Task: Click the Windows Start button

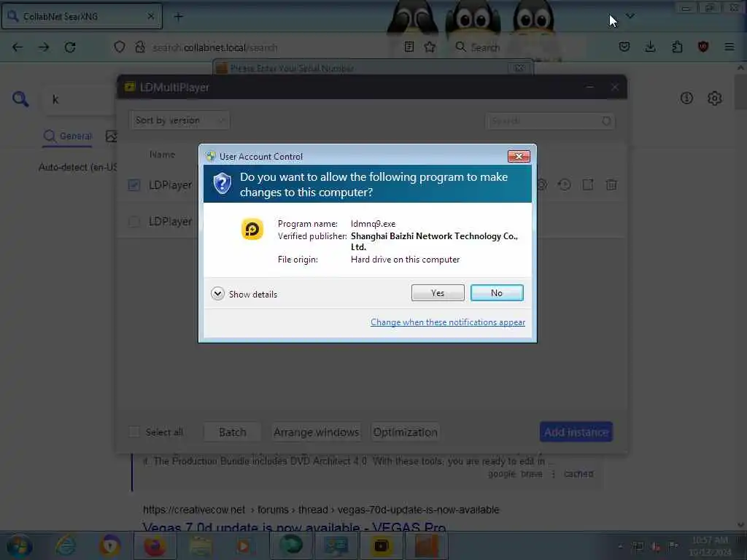Action: [20, 546]
